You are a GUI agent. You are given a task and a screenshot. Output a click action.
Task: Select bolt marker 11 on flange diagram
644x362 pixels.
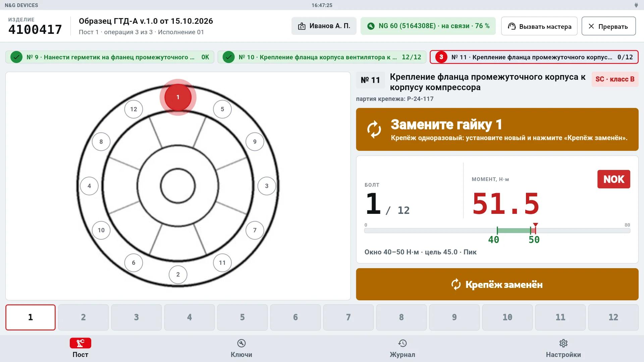pos(222,263)
